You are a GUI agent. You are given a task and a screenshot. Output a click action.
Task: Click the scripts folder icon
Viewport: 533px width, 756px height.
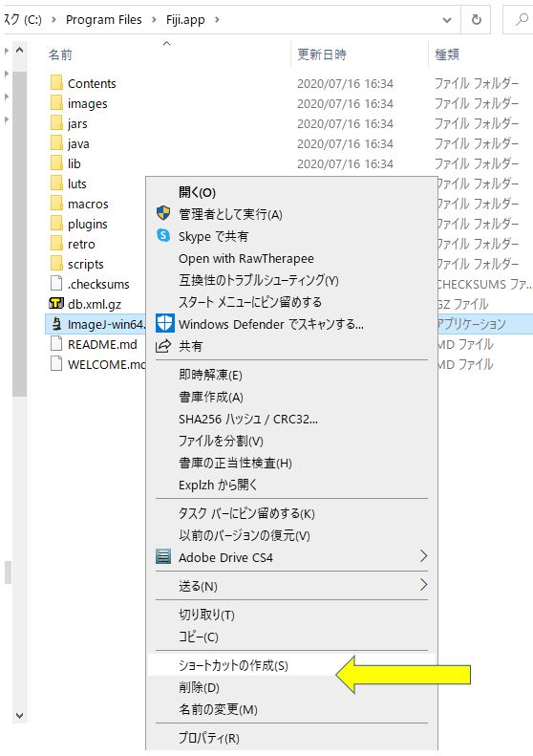coord(56,264)
